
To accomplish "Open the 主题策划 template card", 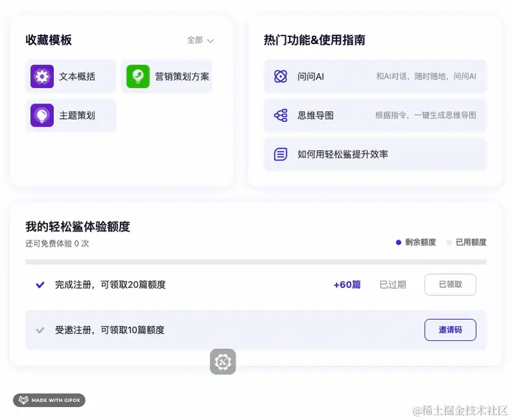I will click(x=71, y=115).
